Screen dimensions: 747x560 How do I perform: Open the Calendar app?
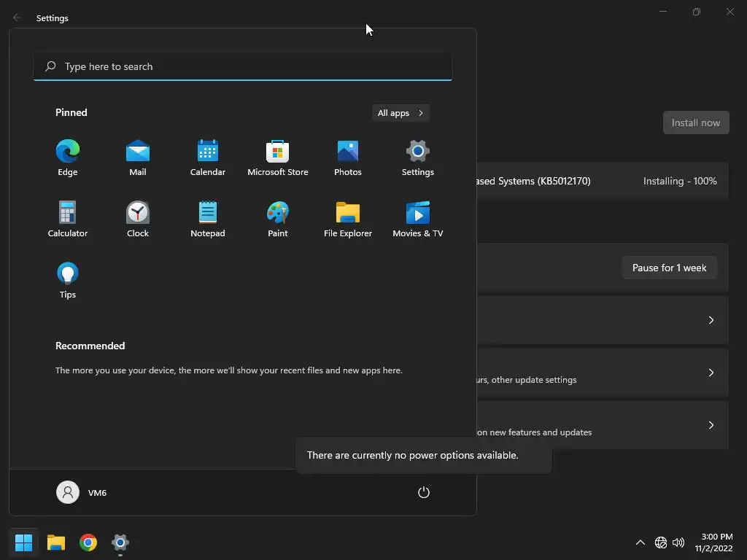tap(208, 158)
